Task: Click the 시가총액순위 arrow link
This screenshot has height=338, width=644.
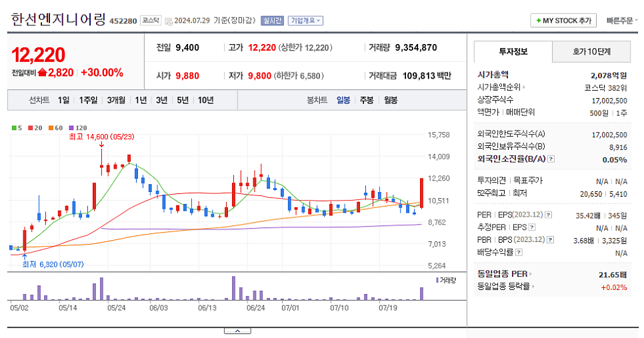Action: [501, 87]
